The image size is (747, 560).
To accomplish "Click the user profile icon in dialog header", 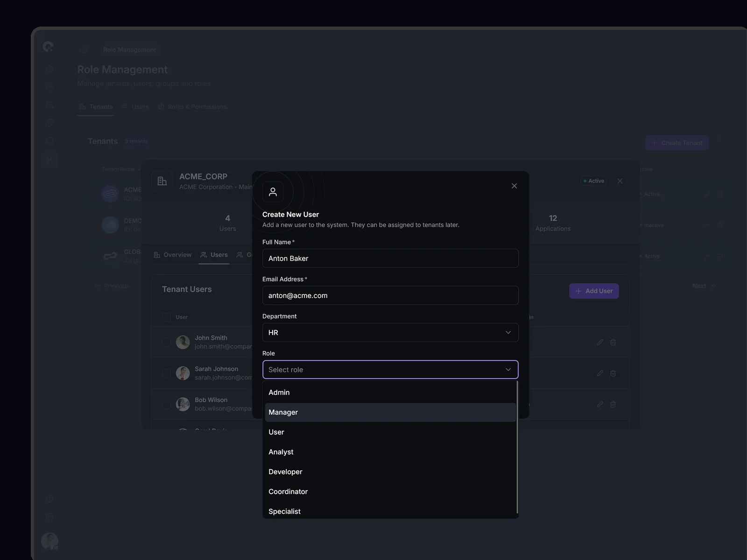I will pos(273,192).
